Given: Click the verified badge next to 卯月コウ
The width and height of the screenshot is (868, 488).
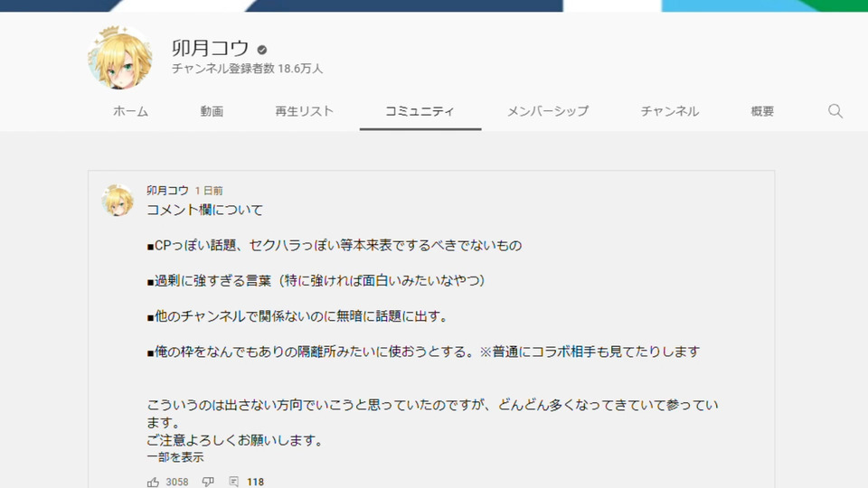Looking at the screenshot, I should [x=262, y=50].
